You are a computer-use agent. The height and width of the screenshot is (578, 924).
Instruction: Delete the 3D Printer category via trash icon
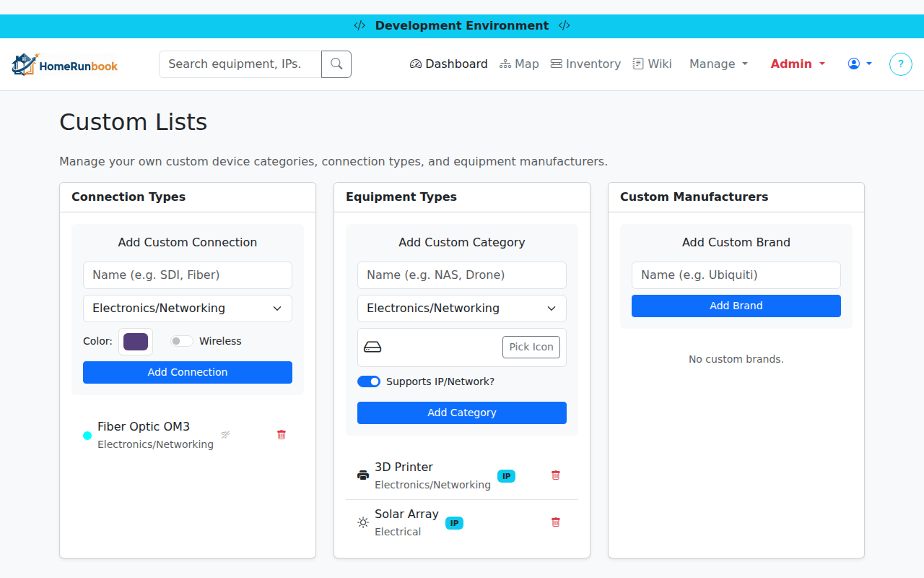555,475
